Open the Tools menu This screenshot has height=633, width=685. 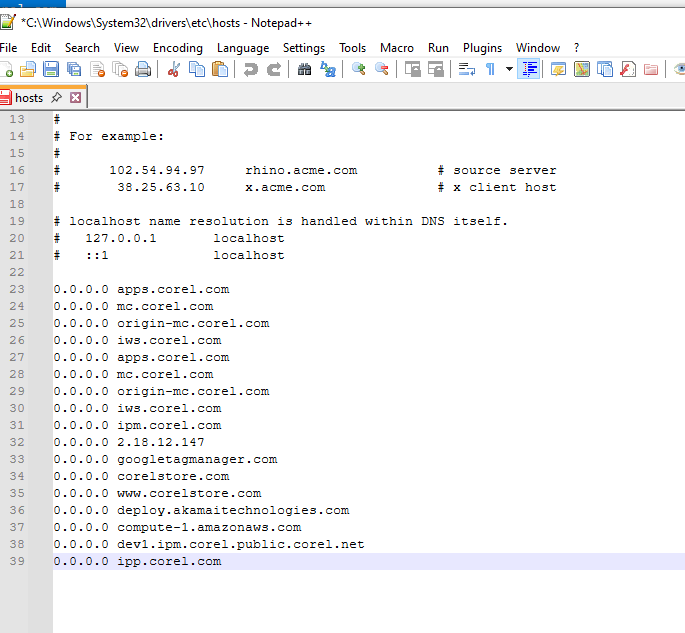point(352,48)
